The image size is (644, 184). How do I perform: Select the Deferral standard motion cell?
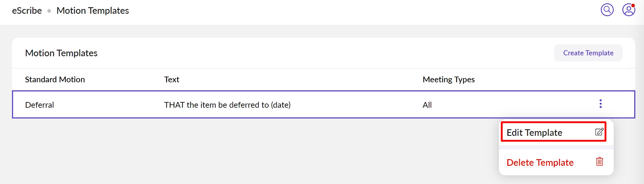click(x=40, y=105)
